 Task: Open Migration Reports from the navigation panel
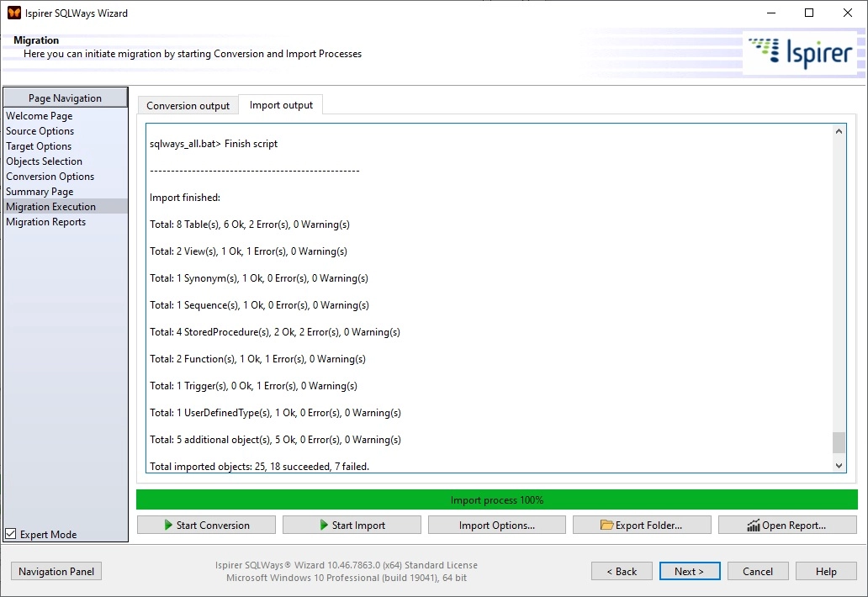45,221
